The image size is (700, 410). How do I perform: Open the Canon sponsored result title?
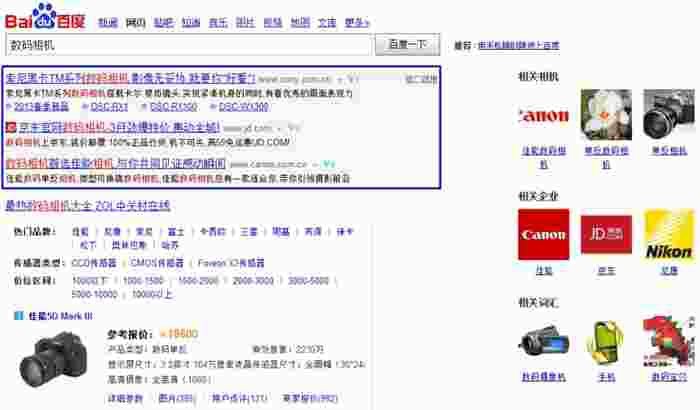(116, 164)
